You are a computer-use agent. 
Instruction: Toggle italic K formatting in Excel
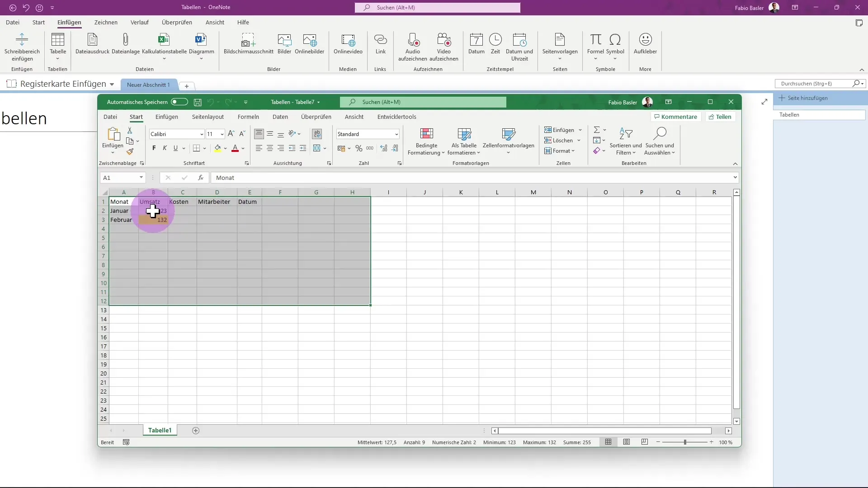click(165, 148)
